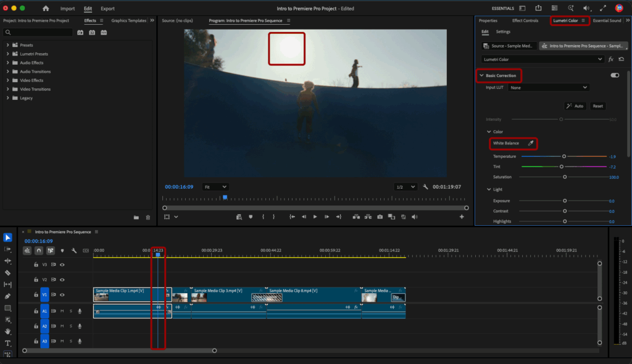Select the Rectangle tool
The height and width of the screenshot is (364, 632).
tap(7, 308)
